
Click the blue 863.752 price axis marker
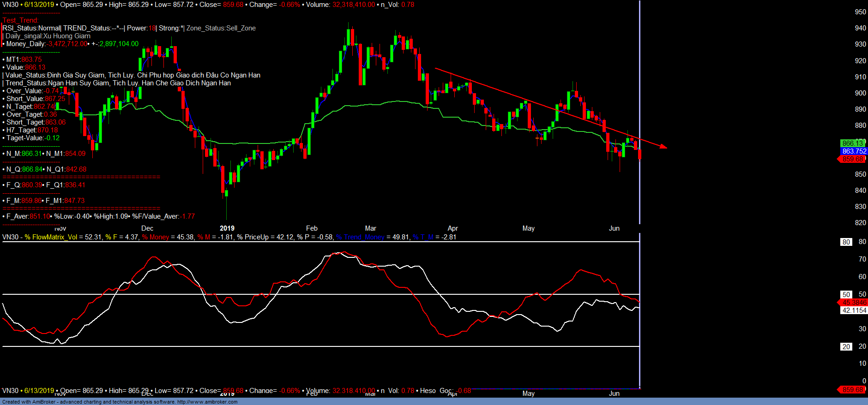point(854,151)
